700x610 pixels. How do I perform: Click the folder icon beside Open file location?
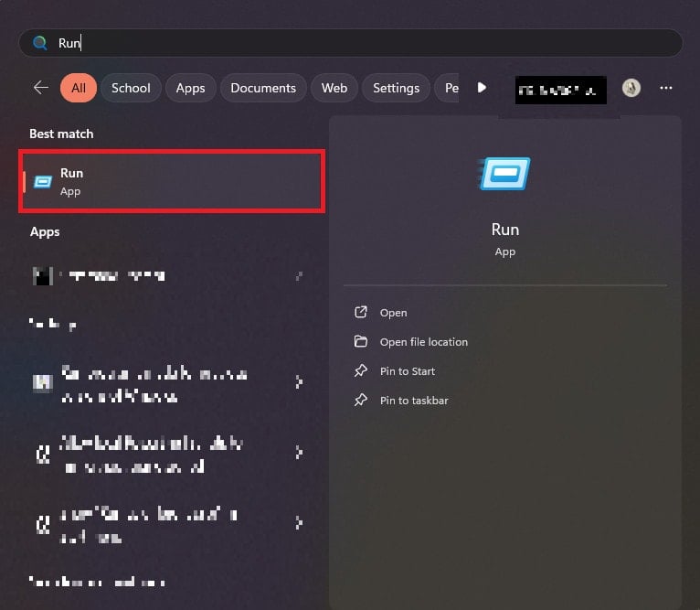361,341
